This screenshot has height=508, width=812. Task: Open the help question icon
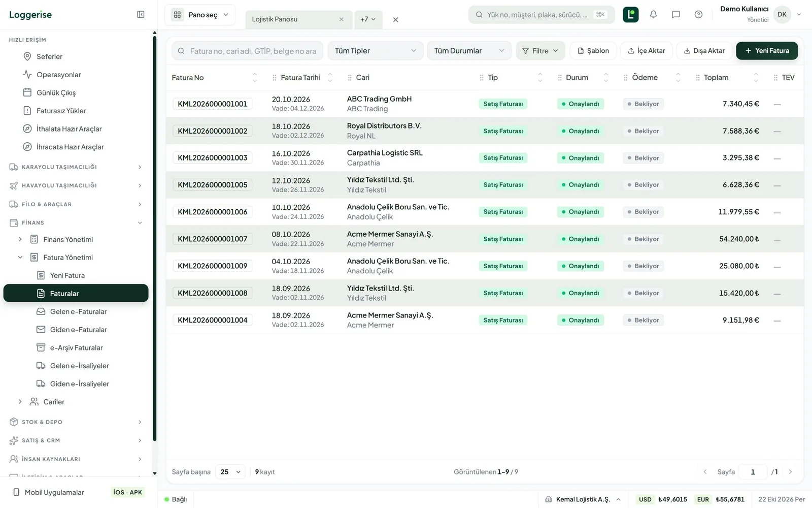point(698,15)
